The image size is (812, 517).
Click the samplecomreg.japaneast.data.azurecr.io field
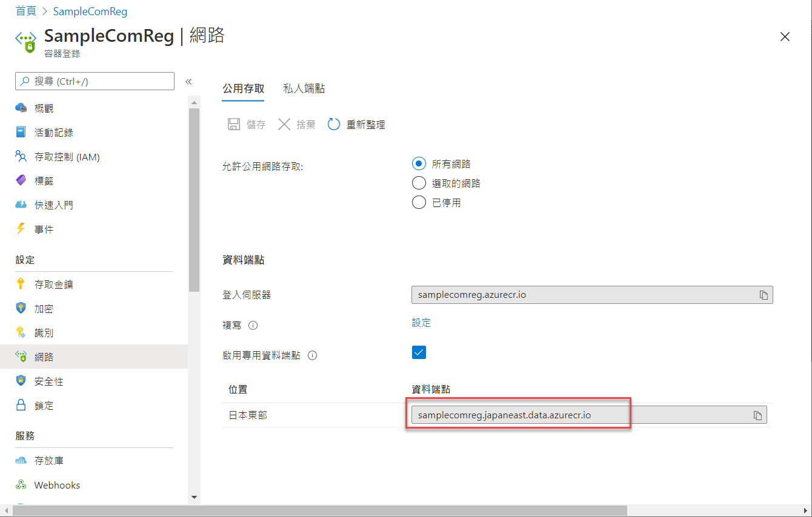pyautogui.click(x=589, y=415)
